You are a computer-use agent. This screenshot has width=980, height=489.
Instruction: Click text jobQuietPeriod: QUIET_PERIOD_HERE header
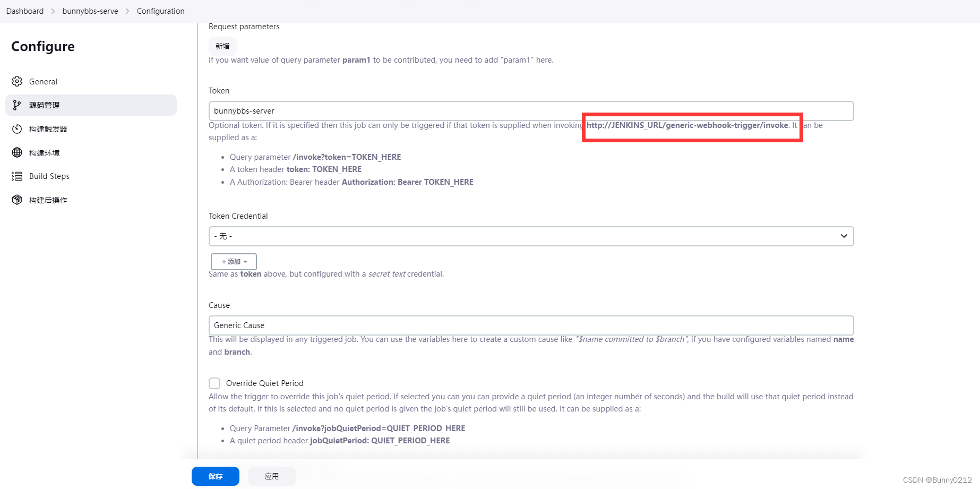pos(380,441)
